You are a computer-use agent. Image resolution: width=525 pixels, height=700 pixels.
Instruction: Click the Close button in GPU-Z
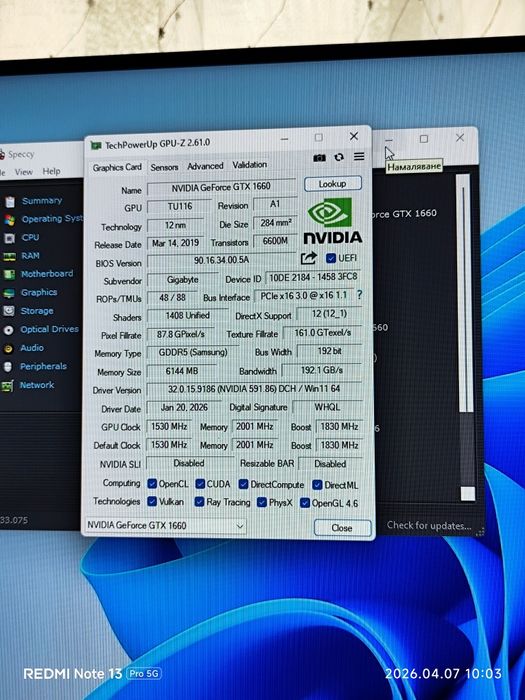(342, 528)
